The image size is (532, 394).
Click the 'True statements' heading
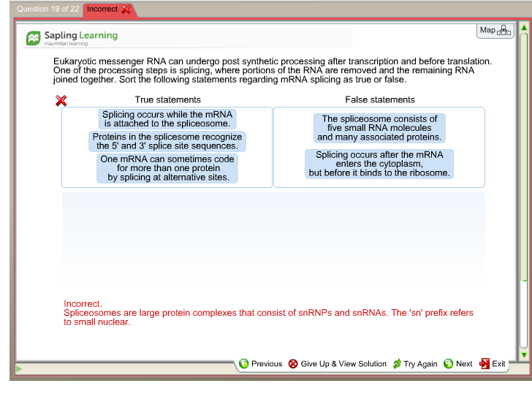tap(168, 99)
